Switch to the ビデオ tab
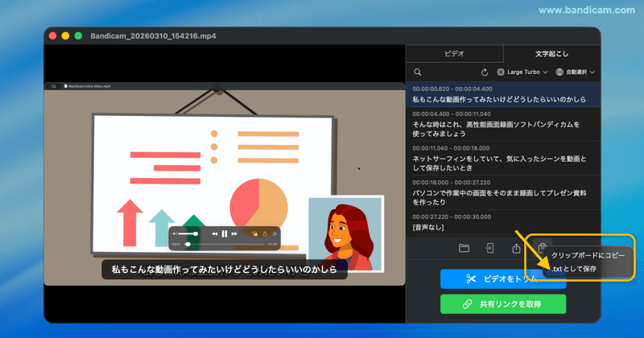Viewport: 644px width, 338px height. 454,54
